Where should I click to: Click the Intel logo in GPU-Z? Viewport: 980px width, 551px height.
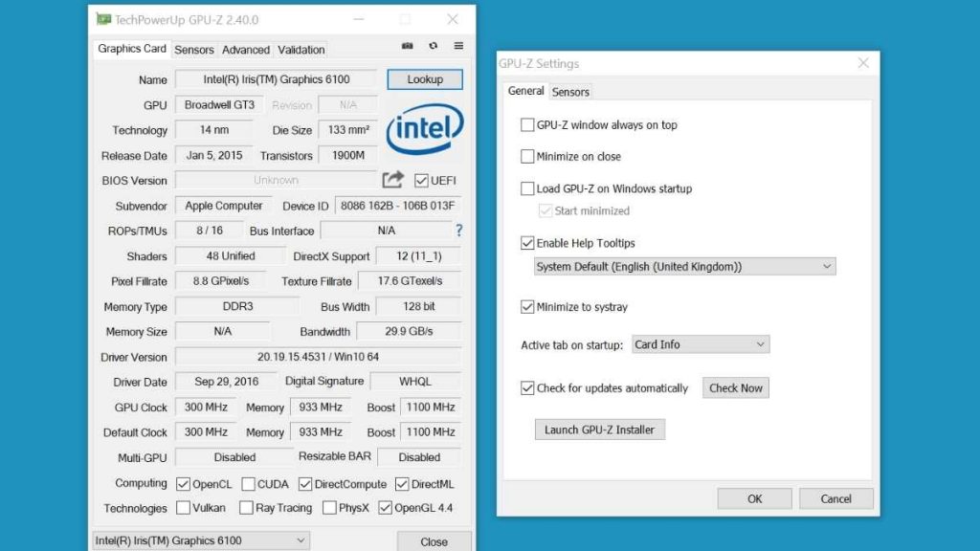(x=425, y=129)
